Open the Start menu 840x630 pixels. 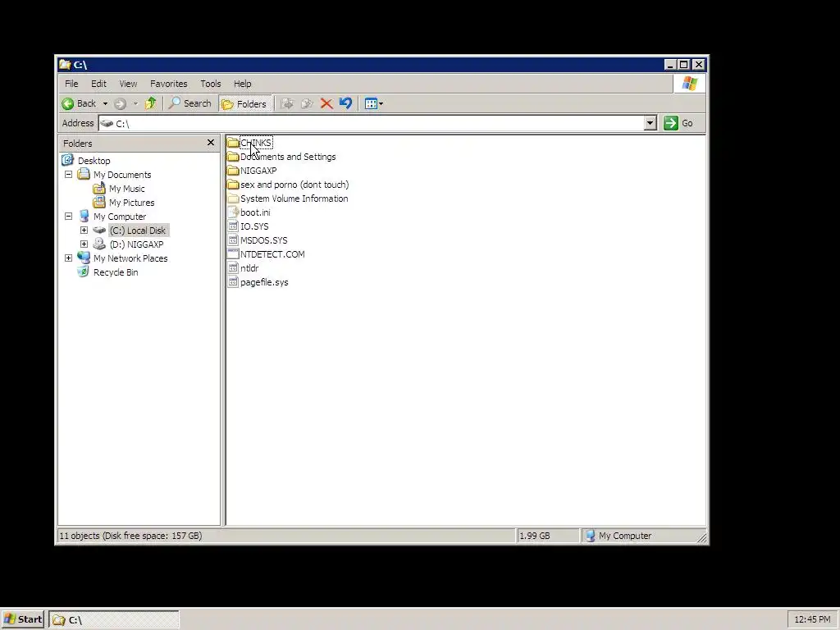[x=23, y=619]
